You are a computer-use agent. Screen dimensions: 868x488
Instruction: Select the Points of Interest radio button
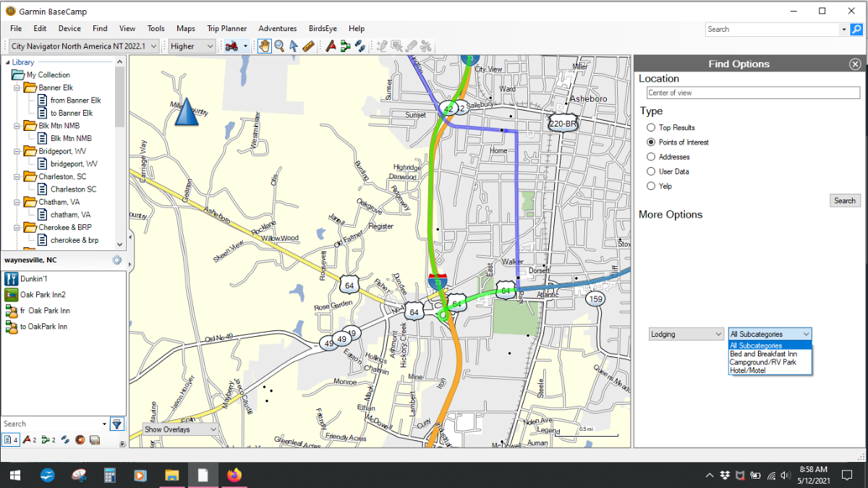[x=651, y=142]
